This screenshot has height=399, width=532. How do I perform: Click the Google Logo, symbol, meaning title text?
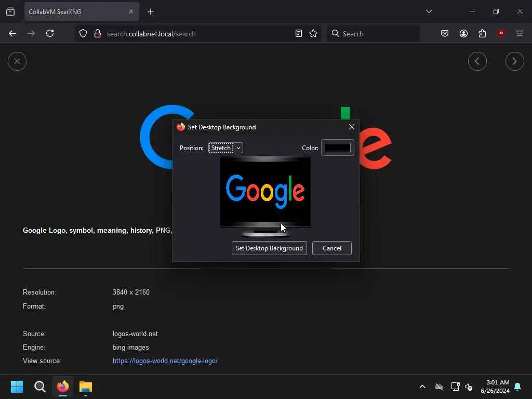coord(97,230)
